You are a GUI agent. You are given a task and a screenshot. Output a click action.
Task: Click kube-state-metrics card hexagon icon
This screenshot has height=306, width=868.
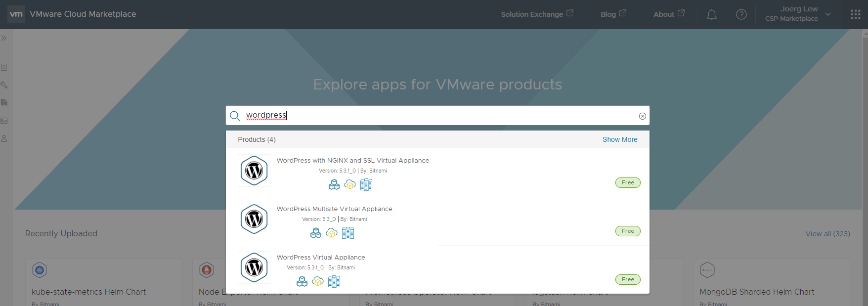tap(40, 270)
